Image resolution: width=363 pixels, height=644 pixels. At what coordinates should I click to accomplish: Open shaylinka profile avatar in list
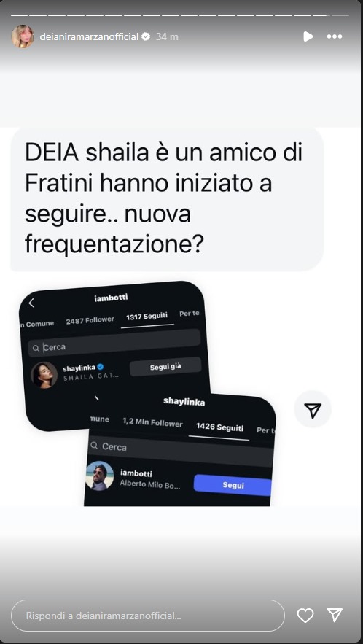(x=44, y=375)
